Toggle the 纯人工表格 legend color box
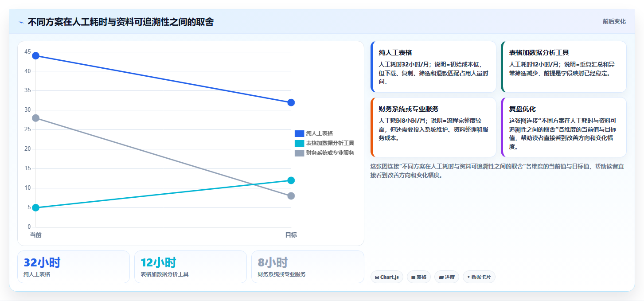This screenshot has height=301, width=644. click(x=299, y=133)
